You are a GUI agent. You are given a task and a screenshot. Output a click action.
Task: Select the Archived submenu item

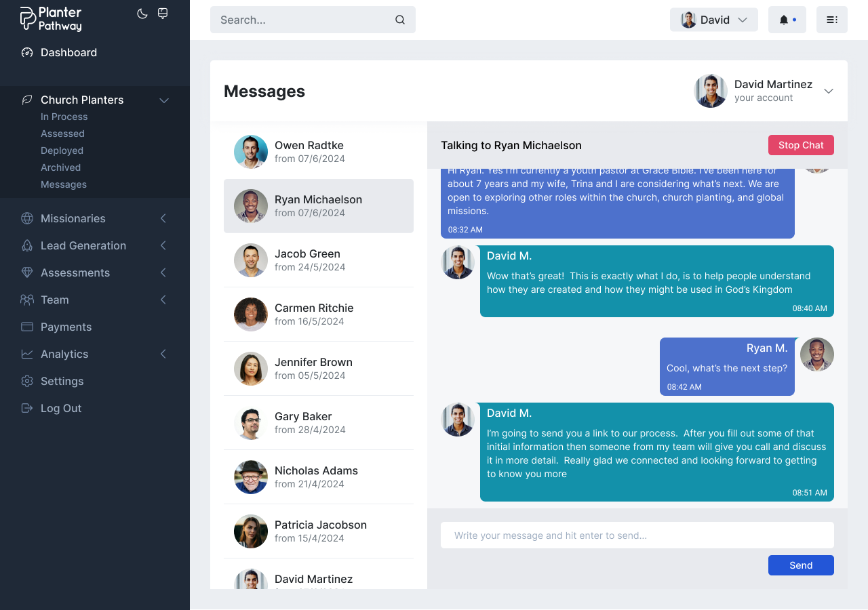pyautogui.click(x=60, y=167)
